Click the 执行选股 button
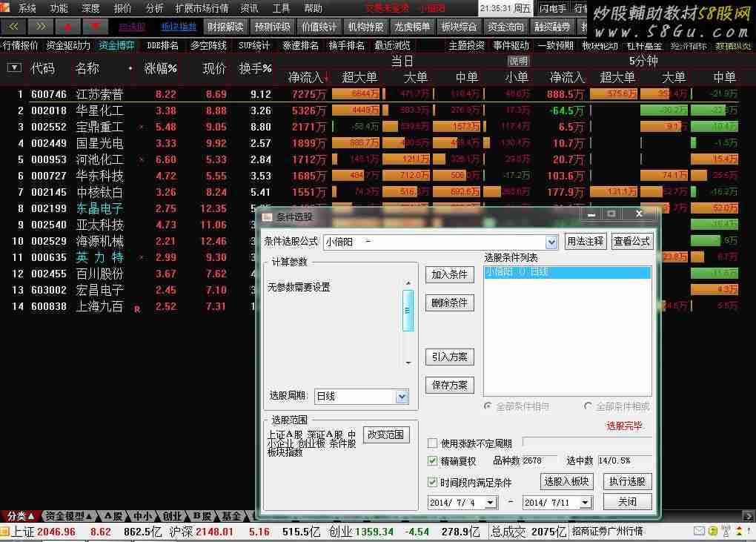 627,481
